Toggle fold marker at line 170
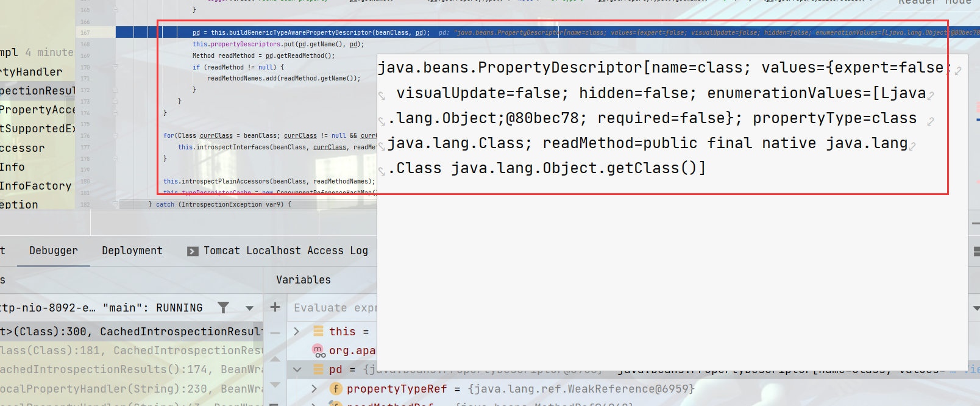Viewport: 980px width, 406px height. tap(115, 66)
